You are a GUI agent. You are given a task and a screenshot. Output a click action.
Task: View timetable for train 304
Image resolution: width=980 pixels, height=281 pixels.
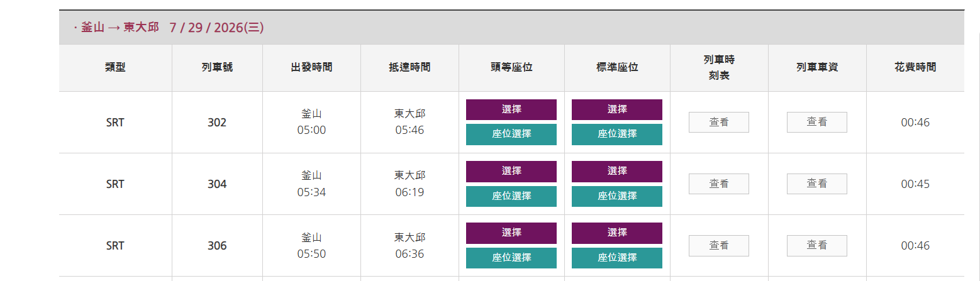click(x=718, y=184)
